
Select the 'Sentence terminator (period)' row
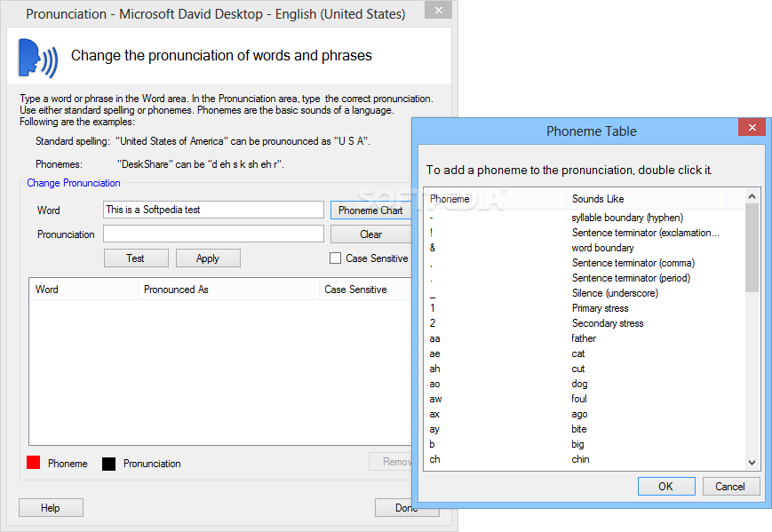585,278
